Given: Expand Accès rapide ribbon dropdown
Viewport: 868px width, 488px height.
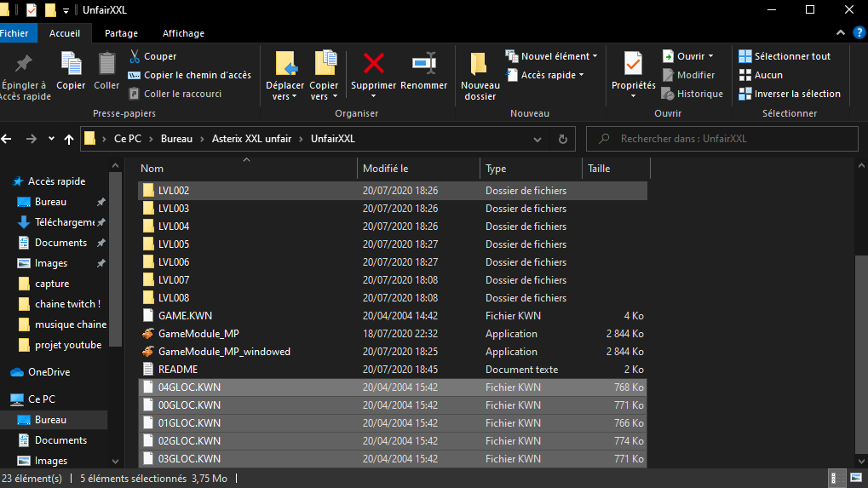Looking at the screenshot, I should 581,75.
